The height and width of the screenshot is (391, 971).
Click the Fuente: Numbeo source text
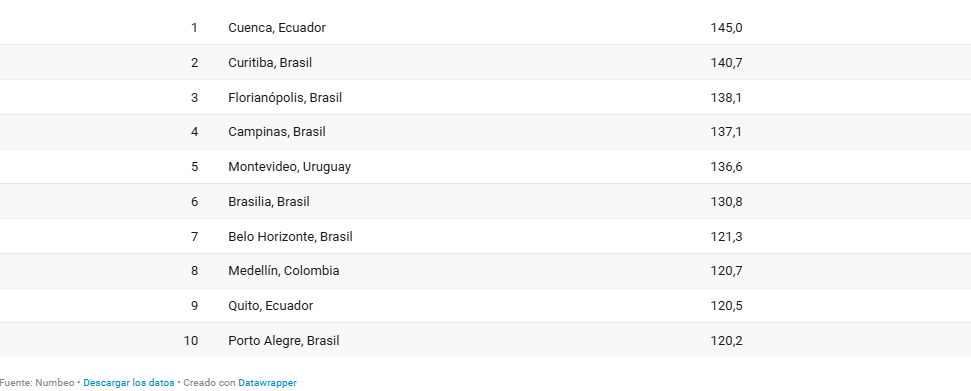(x=37, y=383)
